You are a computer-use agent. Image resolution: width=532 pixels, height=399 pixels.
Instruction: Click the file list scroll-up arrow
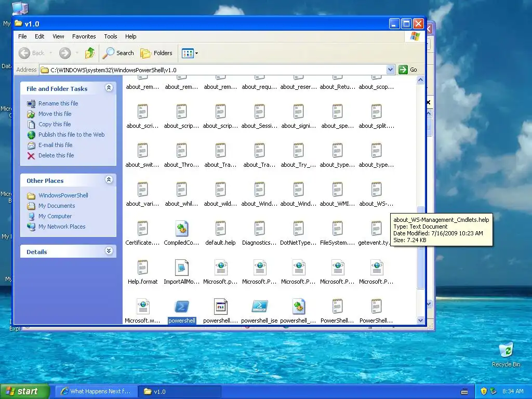click(x=420, y=80)
